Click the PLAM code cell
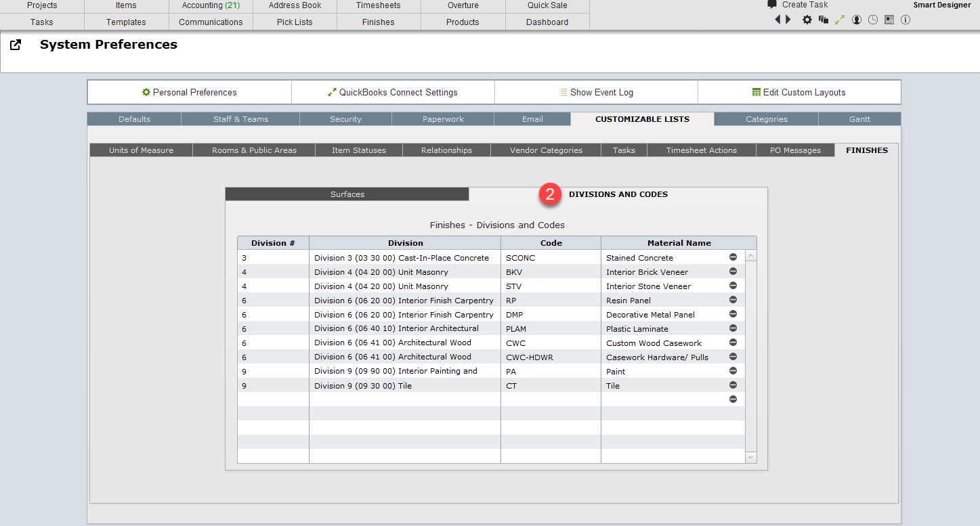 [551, 328]
